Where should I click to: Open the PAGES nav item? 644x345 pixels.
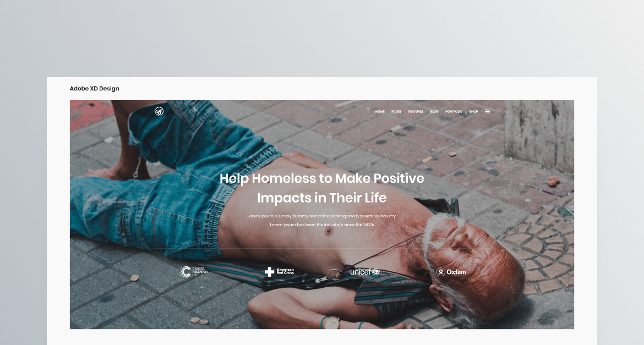click(x=396, y=112)
